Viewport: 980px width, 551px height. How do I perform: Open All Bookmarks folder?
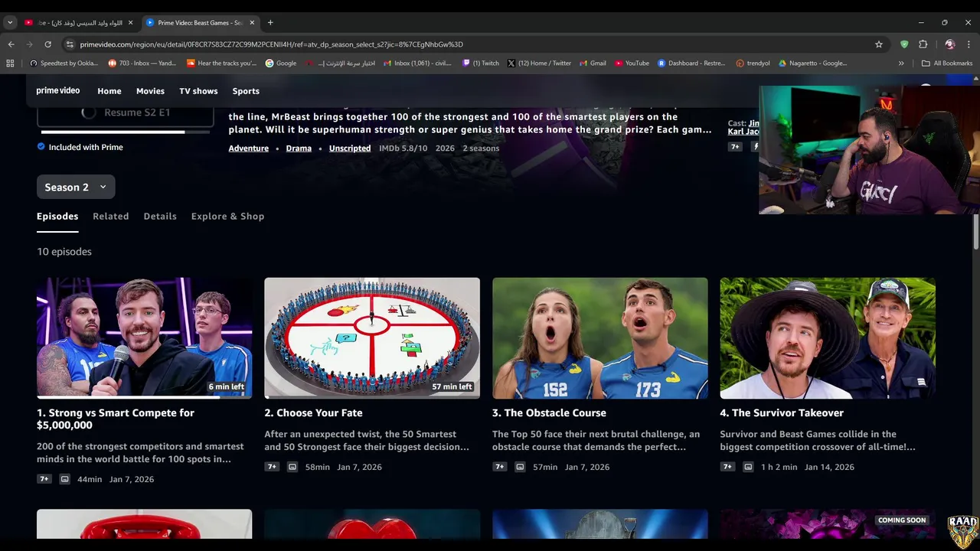point(947,64)
